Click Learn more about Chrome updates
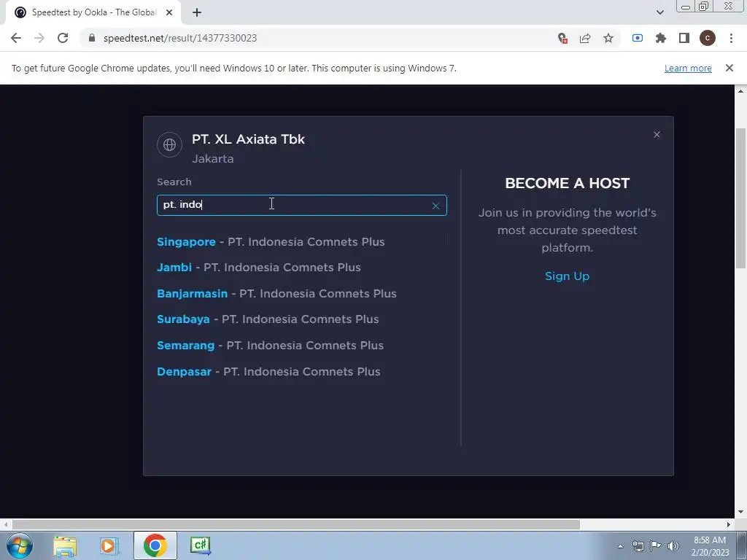Viewport: 747px width, 560px height. (x=688, y=68)
